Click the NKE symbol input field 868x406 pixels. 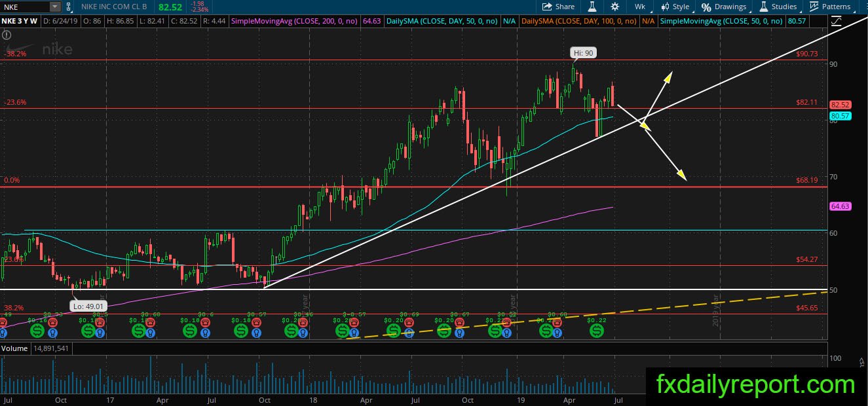point(25,7)
